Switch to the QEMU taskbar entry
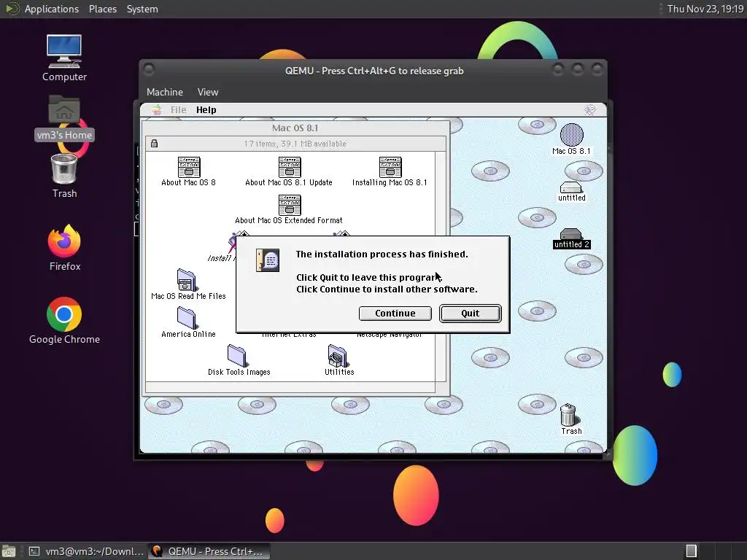Screen dimensions: 747x560 point(209,551)
